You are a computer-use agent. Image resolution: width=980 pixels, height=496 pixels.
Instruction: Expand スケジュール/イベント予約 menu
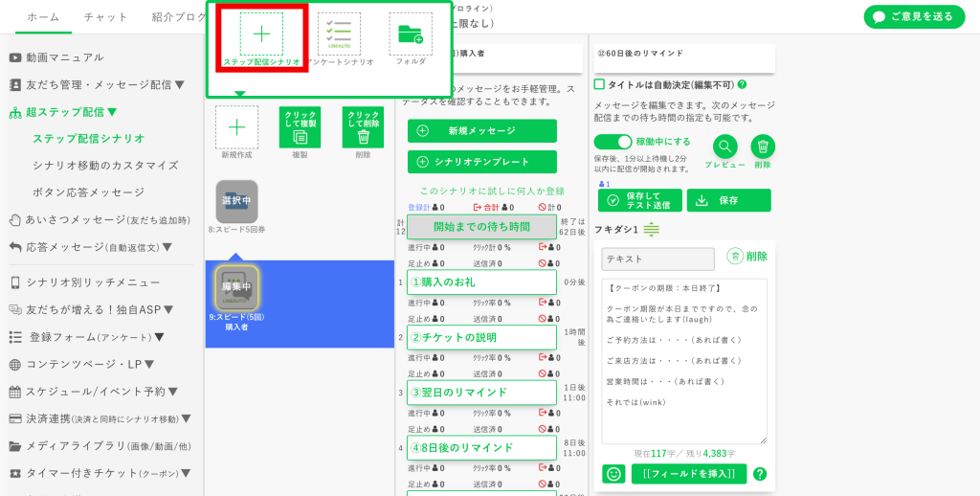[94, 392]
